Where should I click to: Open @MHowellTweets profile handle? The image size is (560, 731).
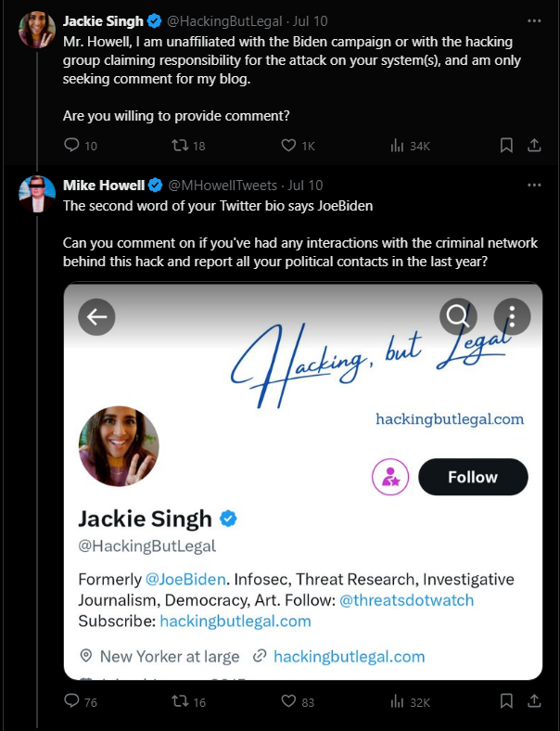point(223,186)
